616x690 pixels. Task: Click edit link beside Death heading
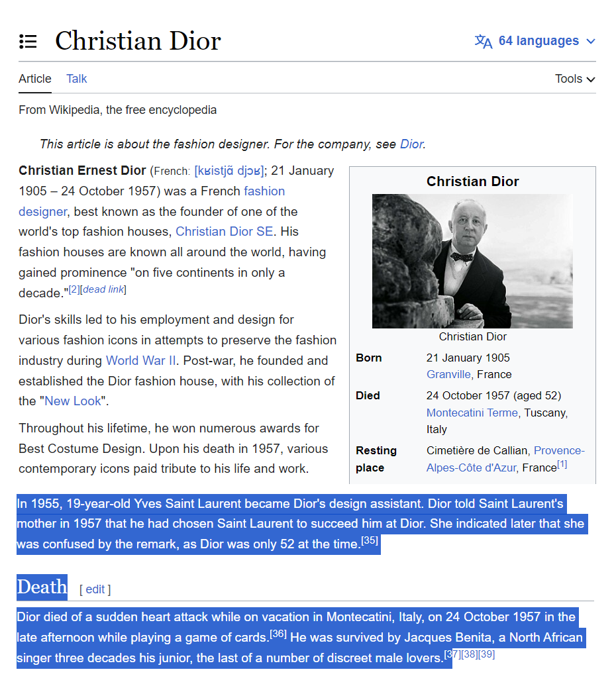point(95,589)
